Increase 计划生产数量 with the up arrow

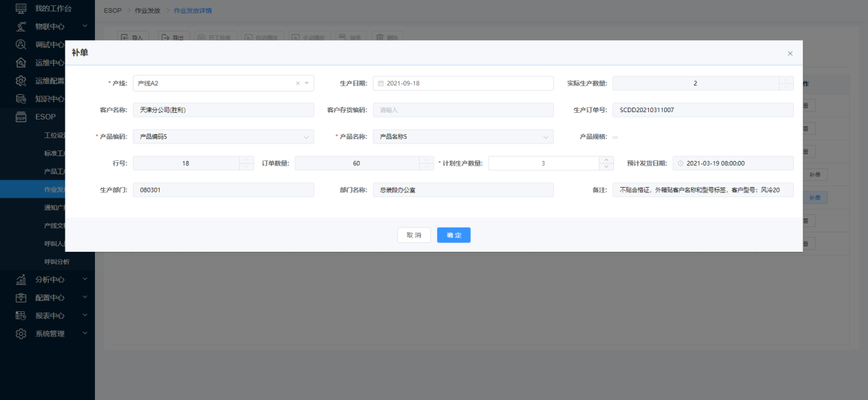pos(606,160)
